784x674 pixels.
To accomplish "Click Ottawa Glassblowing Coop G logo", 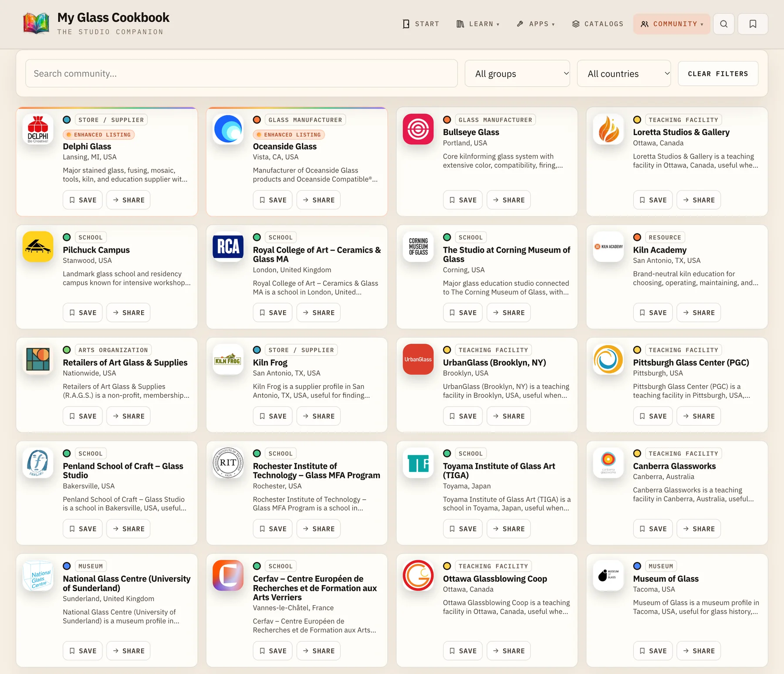I will pyautogui.click(x=418, y=576).
